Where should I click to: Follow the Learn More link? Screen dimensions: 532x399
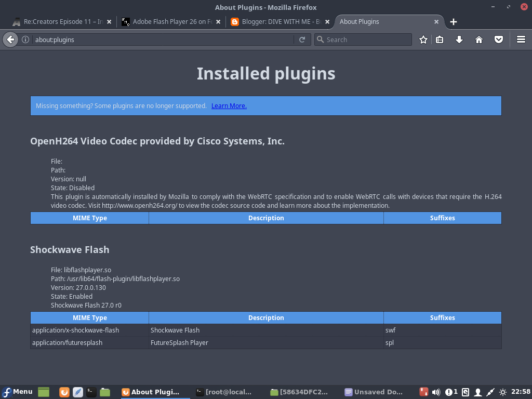point(229,106)
